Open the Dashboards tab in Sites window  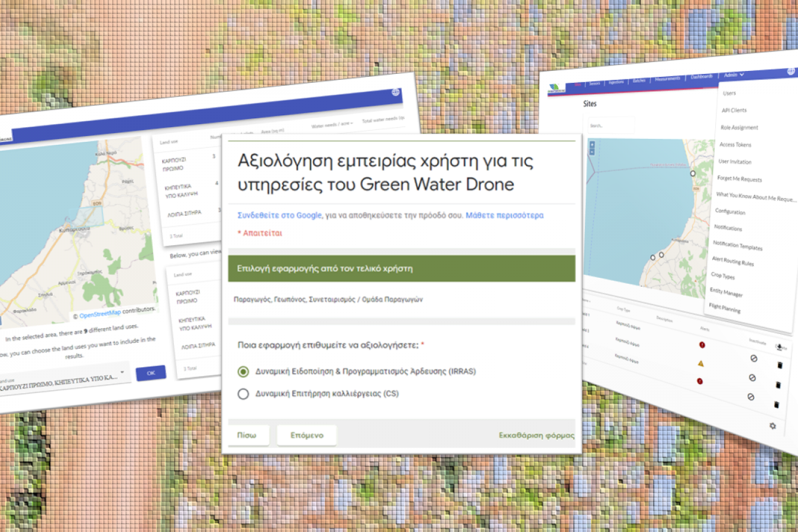point(702,77)
